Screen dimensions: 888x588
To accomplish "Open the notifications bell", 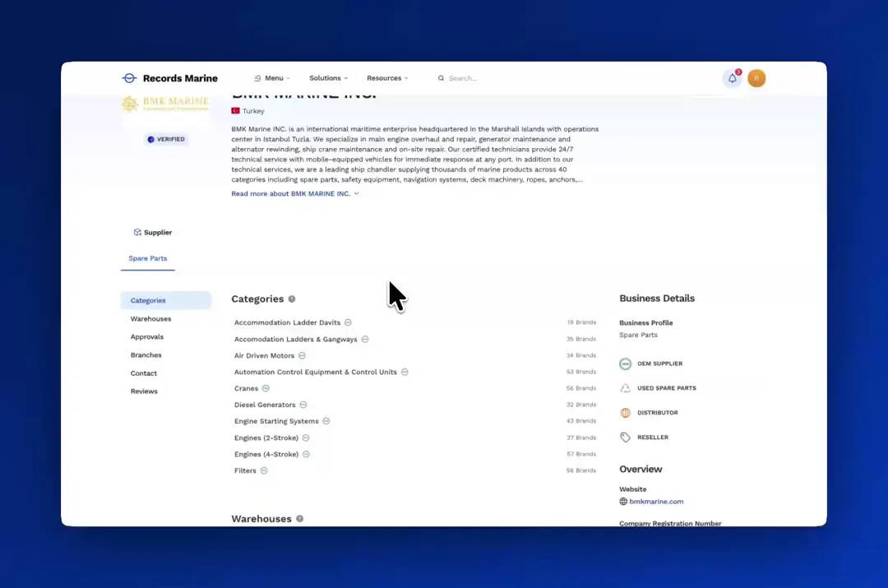I will [x=733, y=78].
